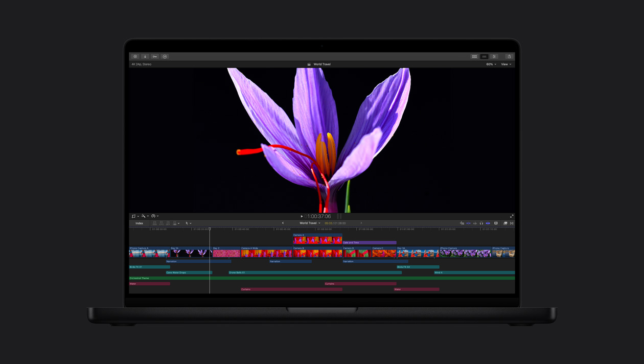
Task: Enable solo for the selected clip
Action: 482,223
